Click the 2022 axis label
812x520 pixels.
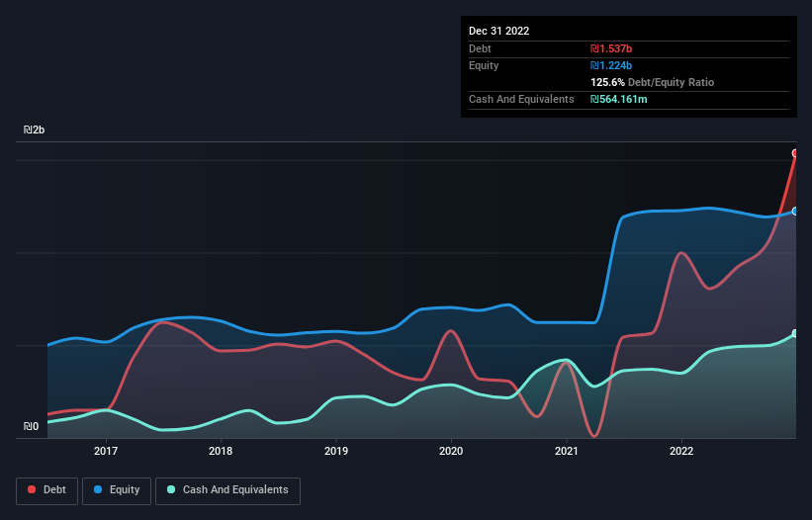681,451
